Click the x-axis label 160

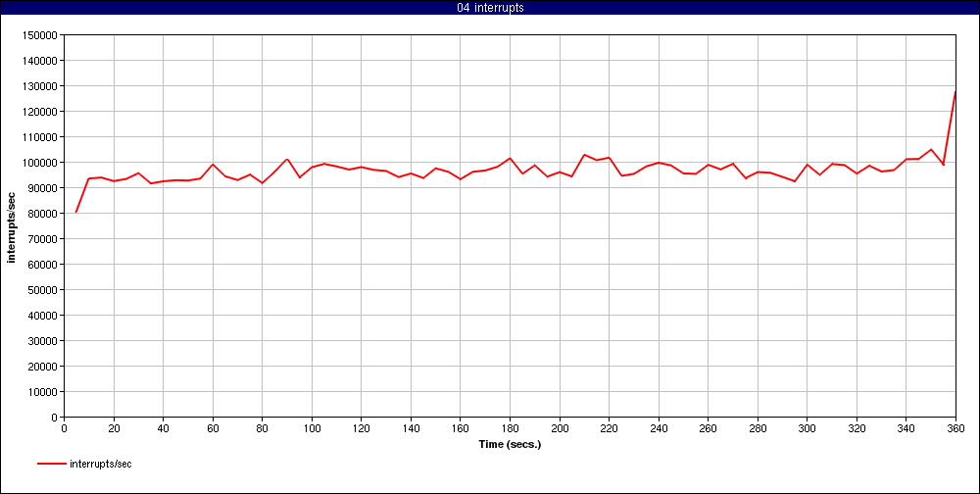[x=460, y=428]
